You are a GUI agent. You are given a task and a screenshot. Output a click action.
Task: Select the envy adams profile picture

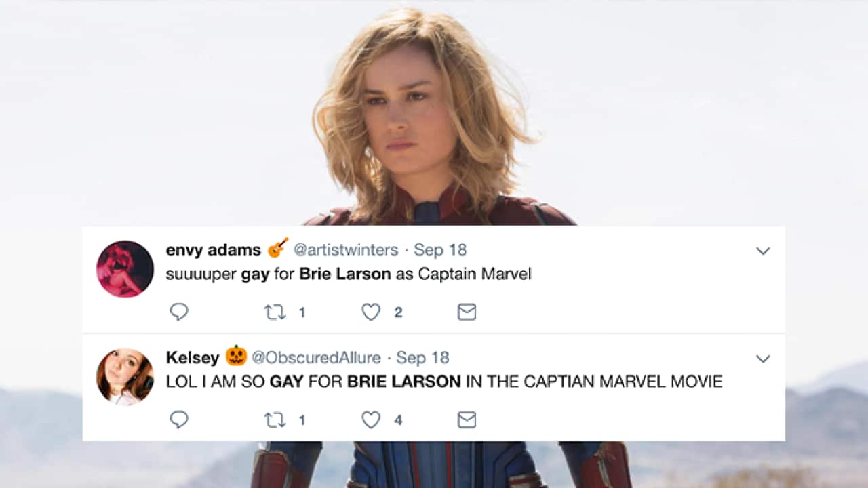[125, 269]
